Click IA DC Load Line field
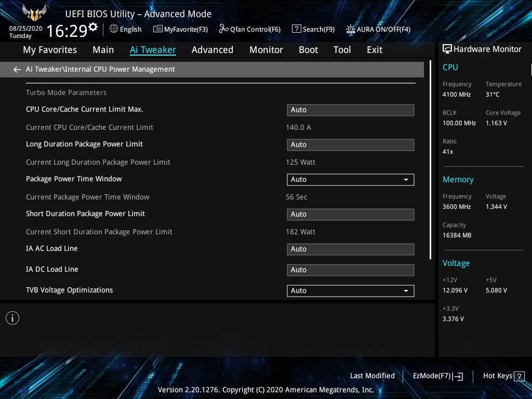Image resolution: width=532 pixels, height=399 pixels. pyautogui.click(x=351, y=270)
